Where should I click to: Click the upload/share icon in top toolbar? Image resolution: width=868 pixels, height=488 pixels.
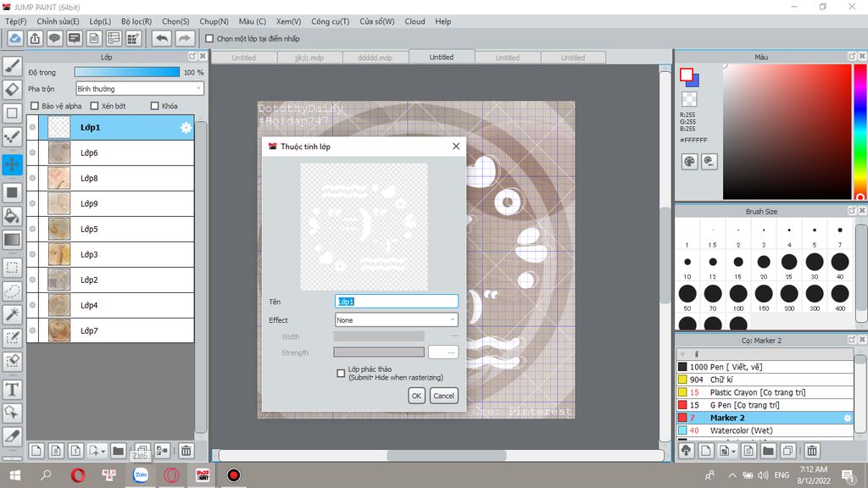click(35, 38)
